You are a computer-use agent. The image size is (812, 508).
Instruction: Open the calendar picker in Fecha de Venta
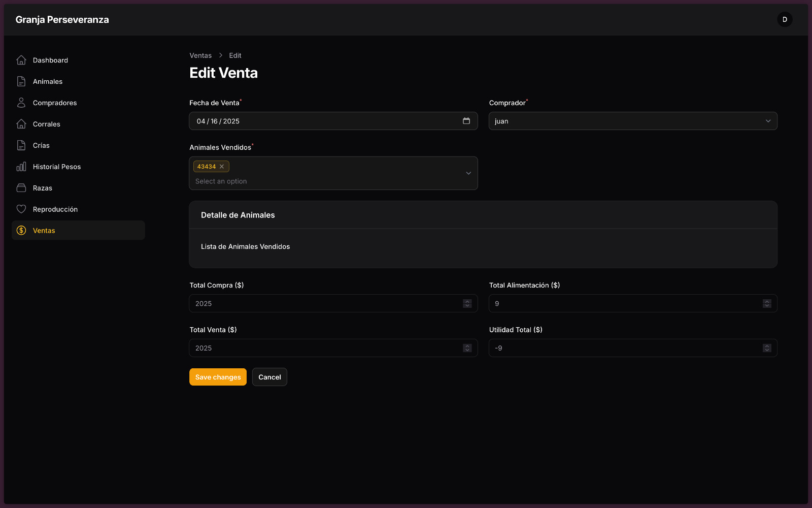[x=466, y=121]
